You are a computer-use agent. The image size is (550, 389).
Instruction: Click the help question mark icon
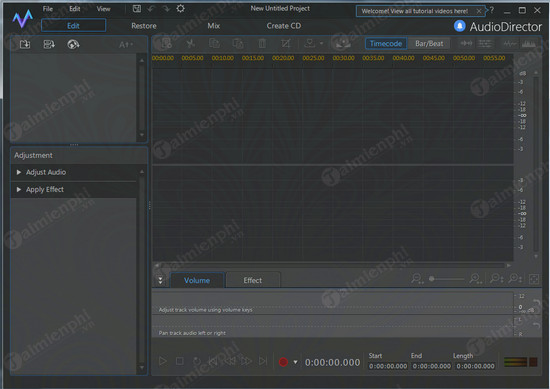[492, 10]
